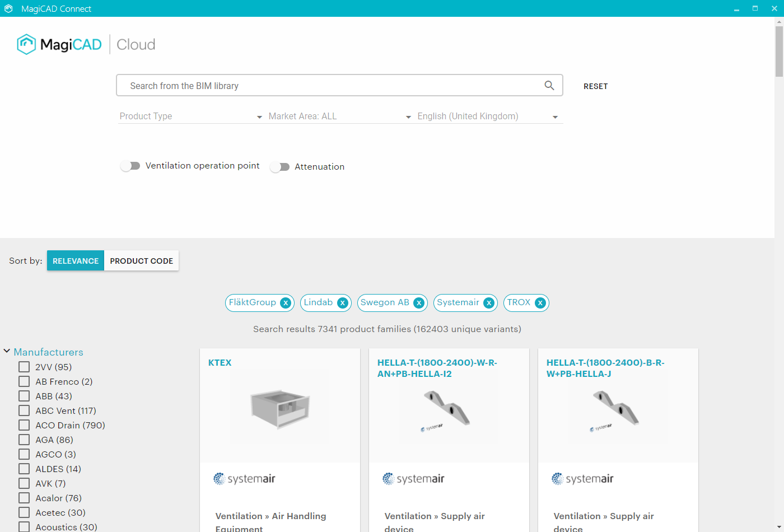
Task: Click the 'ACO Drain (790)' label
Action: pyautogui.click(x=70, y=425)
